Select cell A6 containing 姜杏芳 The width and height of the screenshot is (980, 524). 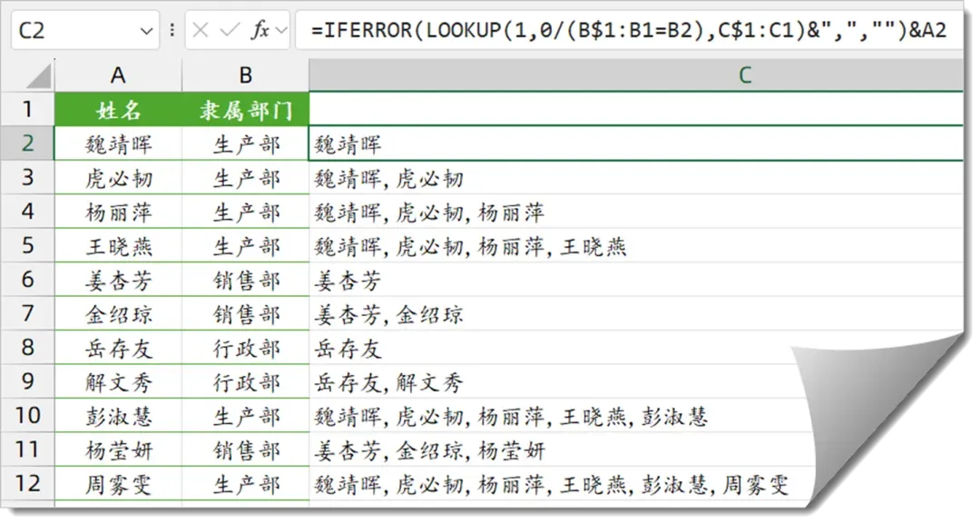118,280
